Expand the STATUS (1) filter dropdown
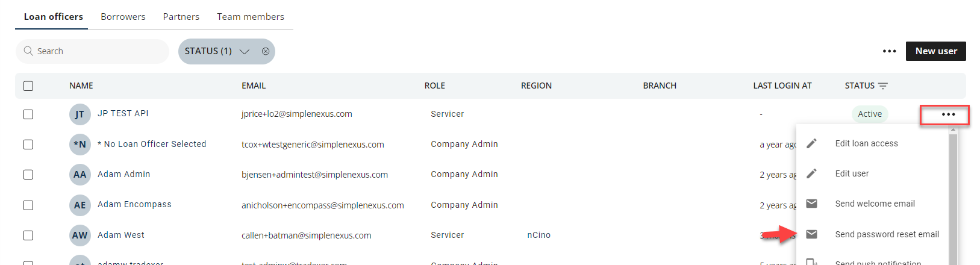This screenshot has height=265, width=980. point(245,51)
